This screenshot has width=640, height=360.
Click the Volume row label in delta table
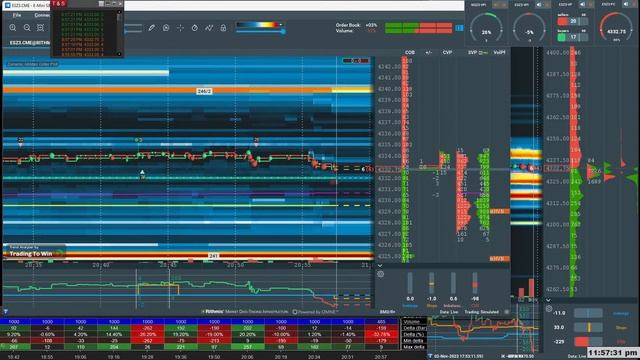click(411, 322)
